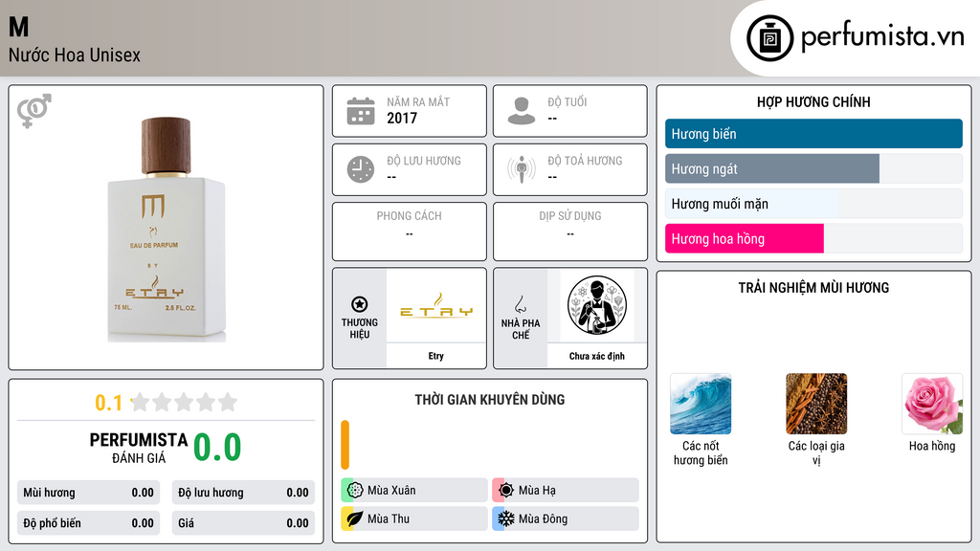The image size is (980, 551).
Task: Click the snowflake icon for Mùa Đông
Action: [x=505, y=518]
